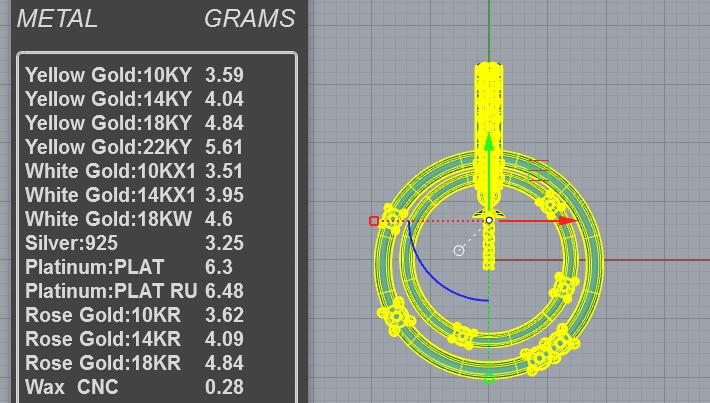Screen dimensions: 710x403
Task: Click the small gray circle gumball menu handle
Action: (459, 250)
